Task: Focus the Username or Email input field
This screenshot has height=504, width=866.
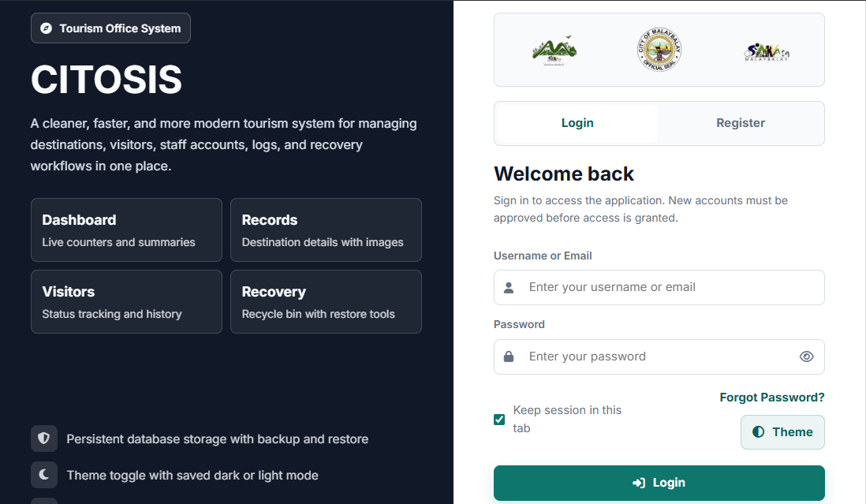Action: click(659, 288)
